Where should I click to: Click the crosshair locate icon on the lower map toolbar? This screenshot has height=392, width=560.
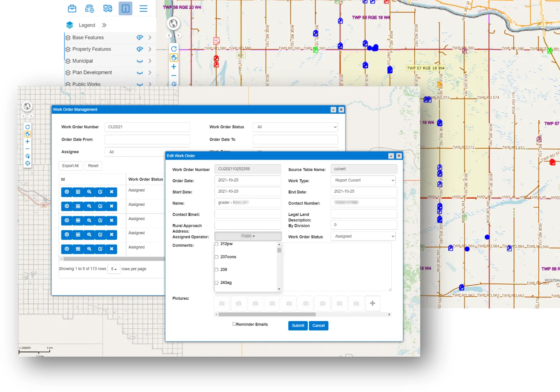[x=27, y=163]
